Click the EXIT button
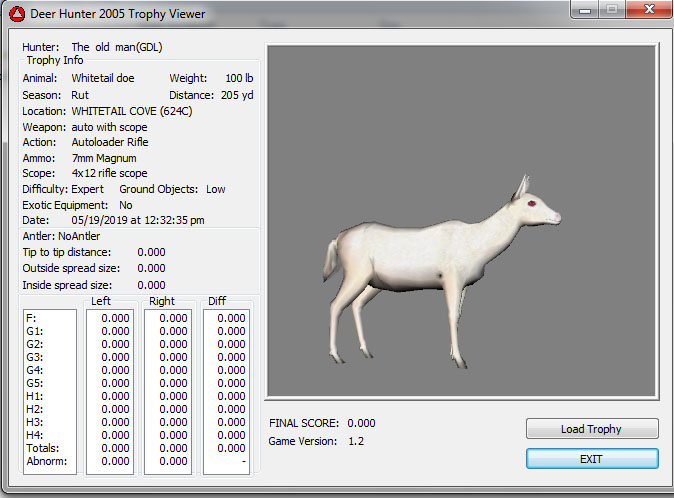 click(x=592, y=459)
